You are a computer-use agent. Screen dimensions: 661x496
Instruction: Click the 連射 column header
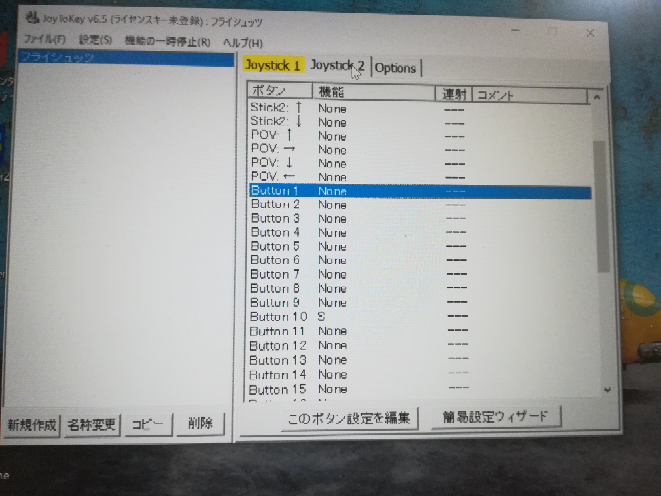pyautogui.click(x=453, y=94)
